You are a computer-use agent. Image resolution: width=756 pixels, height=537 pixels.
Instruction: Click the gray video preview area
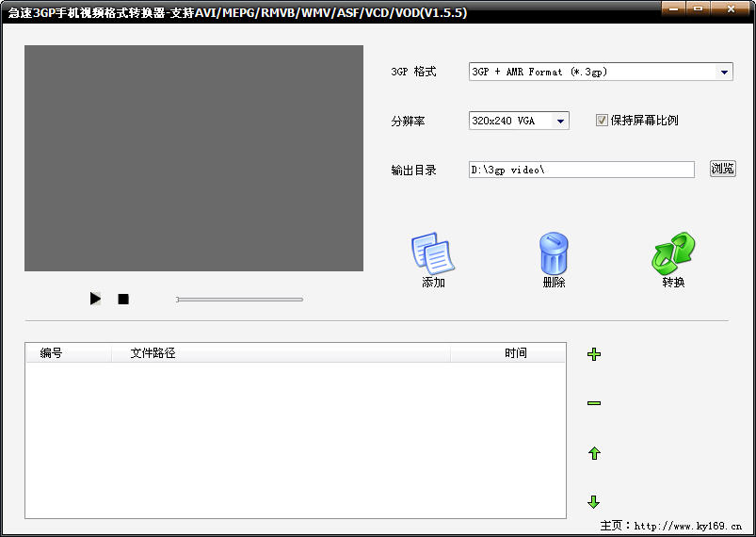click(x=194, y=158)
